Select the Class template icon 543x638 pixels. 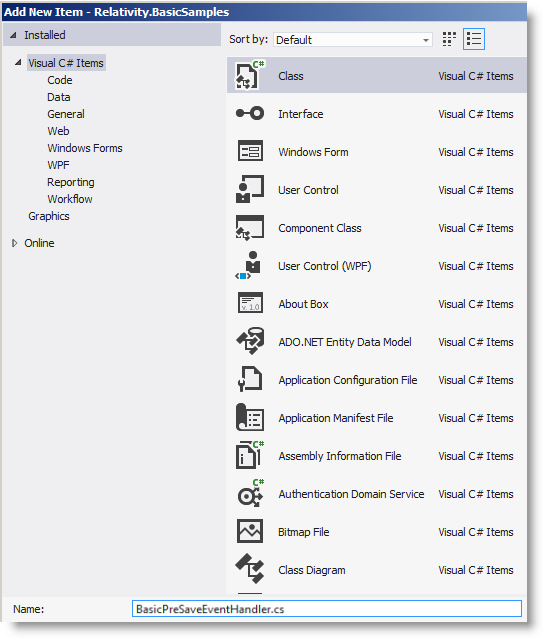pos(250,76)
